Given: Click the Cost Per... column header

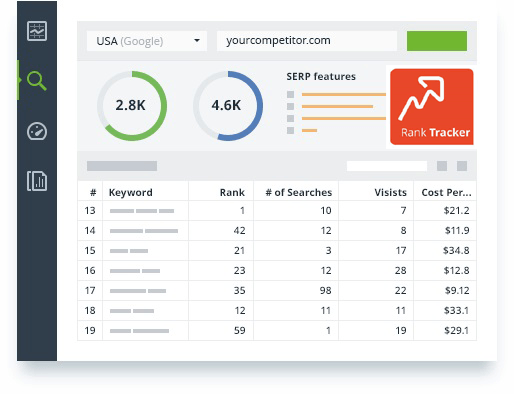Looking at the screenshot, I should pyautogui.click(x=446, y=192).
